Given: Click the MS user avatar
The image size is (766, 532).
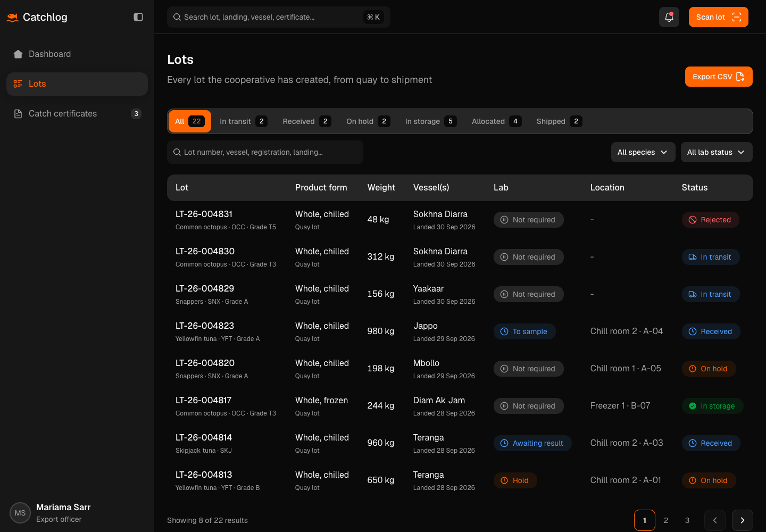Looking at the screenshot, I should [20, 513].
